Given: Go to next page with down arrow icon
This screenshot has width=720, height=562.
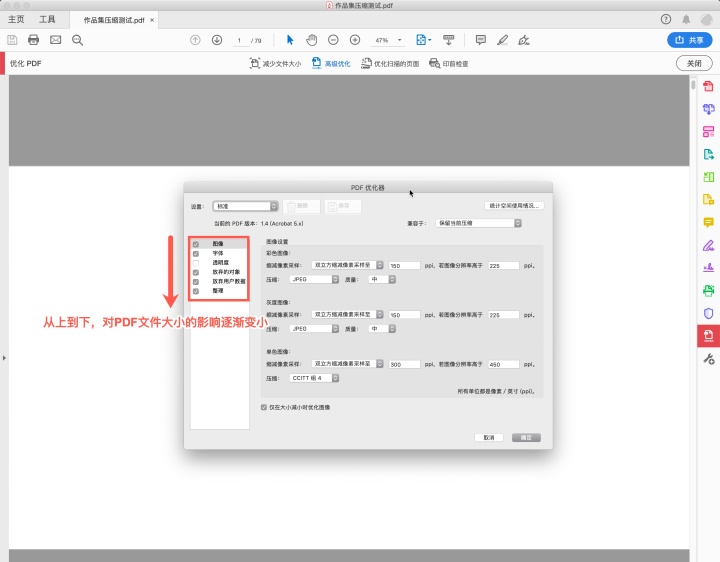Looking at the screenshot, I should click(217, 40).
